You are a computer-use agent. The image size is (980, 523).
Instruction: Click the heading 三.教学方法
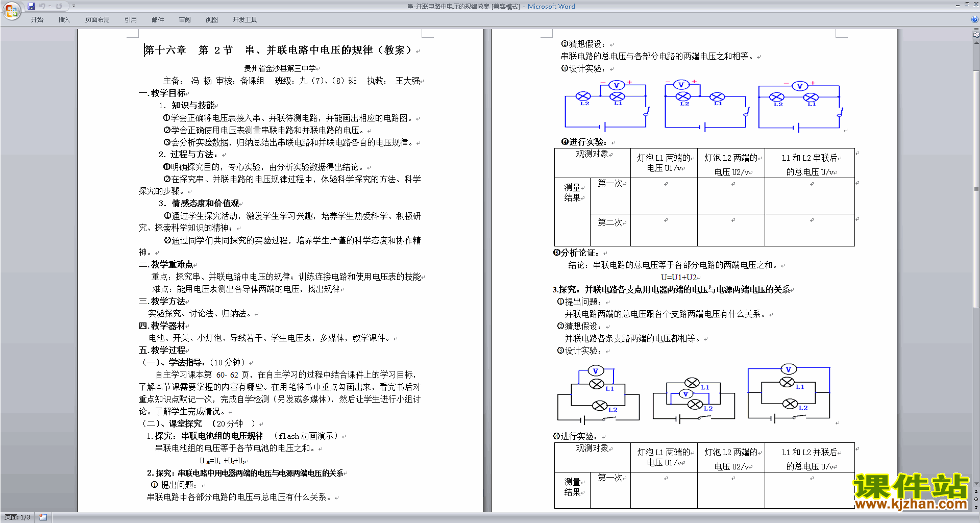point(162,301)
